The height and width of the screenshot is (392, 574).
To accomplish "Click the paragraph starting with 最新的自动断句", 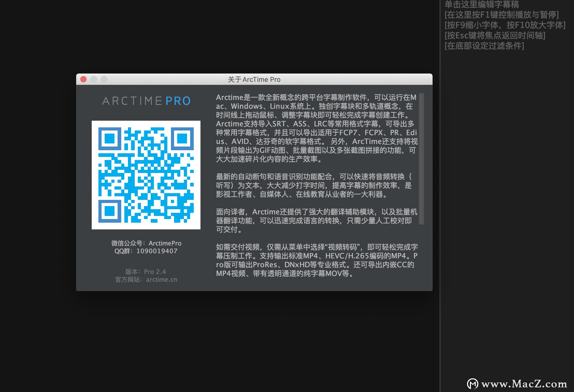I will (314, 185).
